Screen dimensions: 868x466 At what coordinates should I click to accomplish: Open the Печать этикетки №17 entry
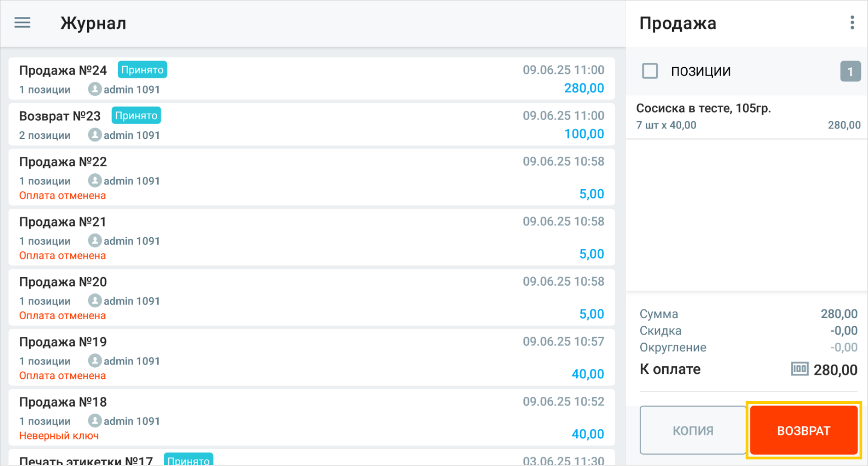point(311,459)
